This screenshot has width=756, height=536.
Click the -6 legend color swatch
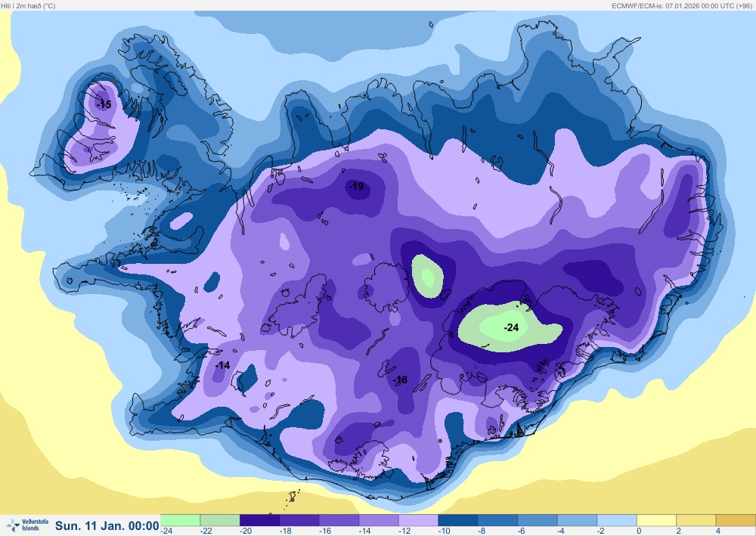pos(538,520)
